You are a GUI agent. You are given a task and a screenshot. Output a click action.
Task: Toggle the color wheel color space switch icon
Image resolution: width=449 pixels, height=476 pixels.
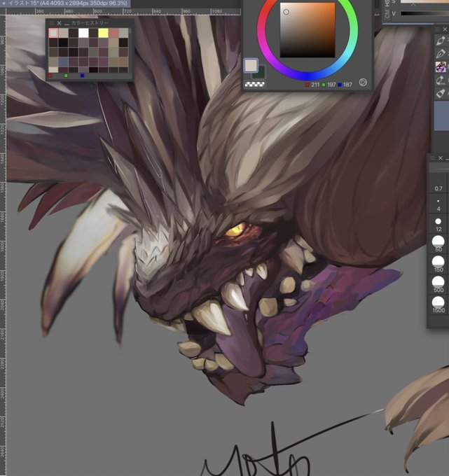363,83
